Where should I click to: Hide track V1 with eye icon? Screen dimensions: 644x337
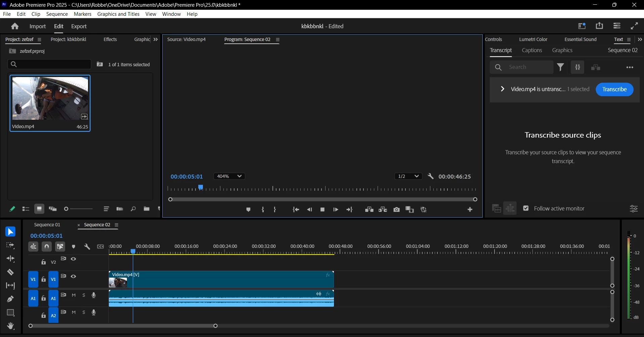coord(73,276)
